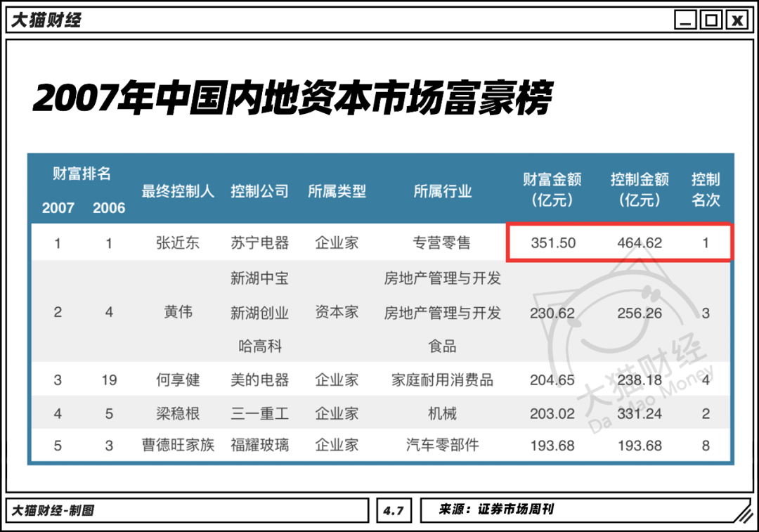759x532 pixels.
Task: Click the value 204.65
Action: tap(552, 380)
